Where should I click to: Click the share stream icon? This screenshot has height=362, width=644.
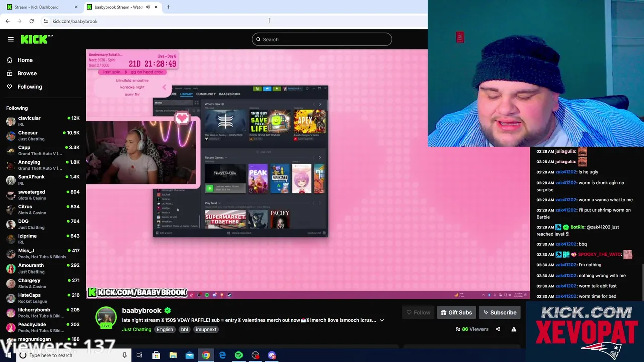tap(498, 329)
